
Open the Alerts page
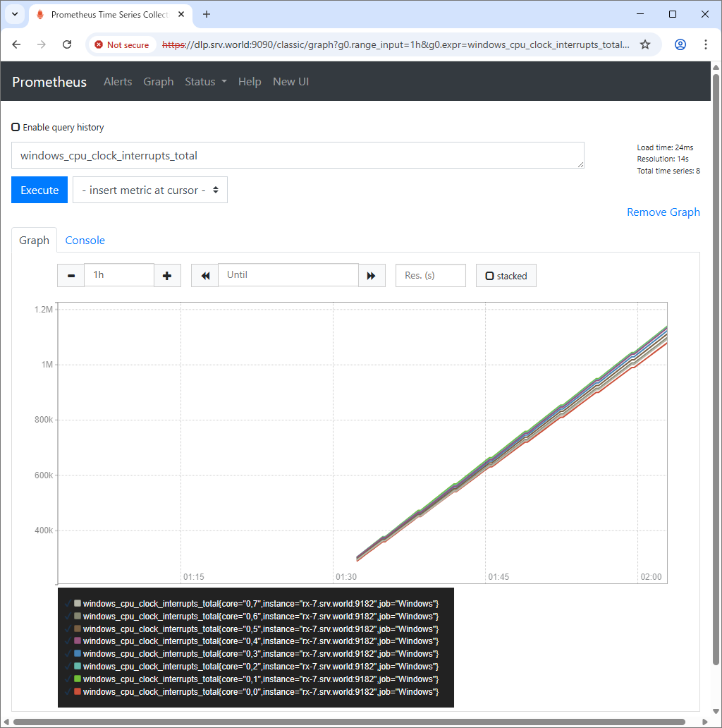click(x=118, y=81)
